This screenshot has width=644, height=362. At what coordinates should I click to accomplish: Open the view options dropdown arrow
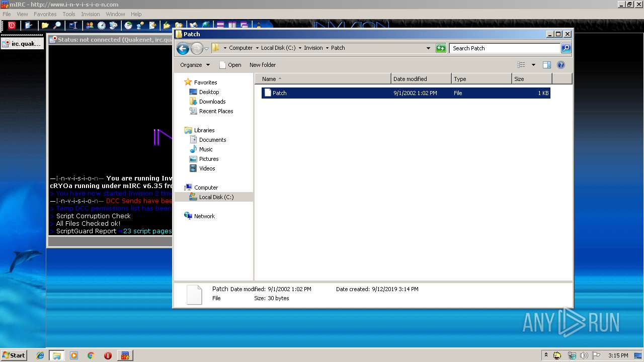coord(533,65)
